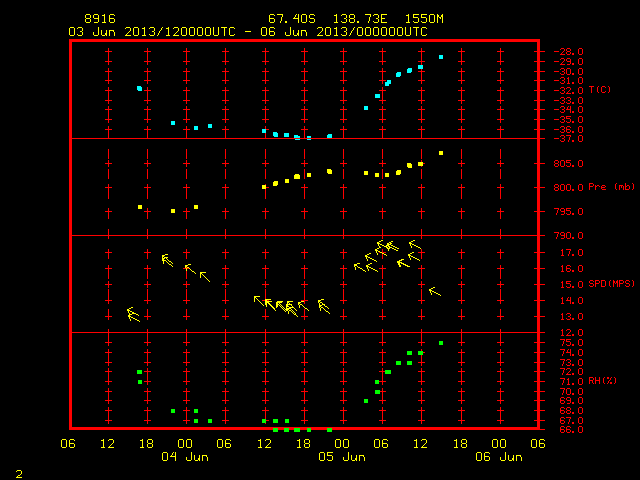
Task: Click the highest cyan temperature data point
Action: (x=441, y=57)
